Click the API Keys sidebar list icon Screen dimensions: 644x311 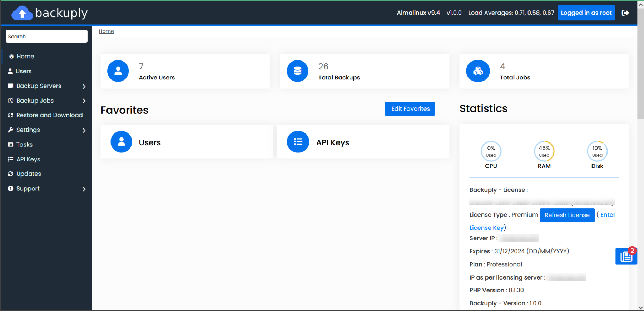coord(10,159)
